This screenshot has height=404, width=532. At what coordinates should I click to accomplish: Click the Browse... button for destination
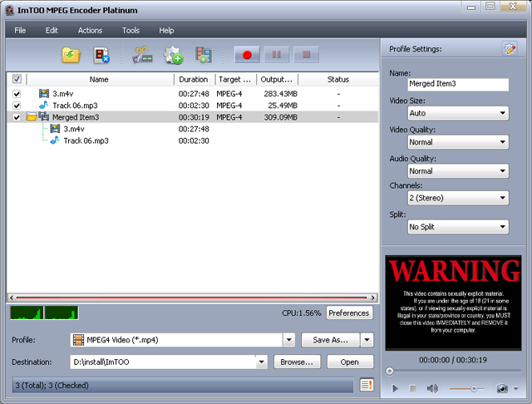coord(297,362)
